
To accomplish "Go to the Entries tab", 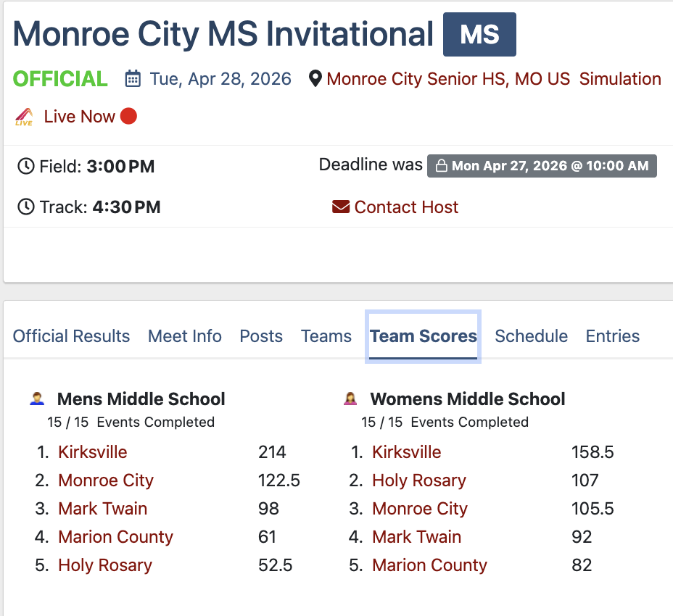I will point(613,336).
